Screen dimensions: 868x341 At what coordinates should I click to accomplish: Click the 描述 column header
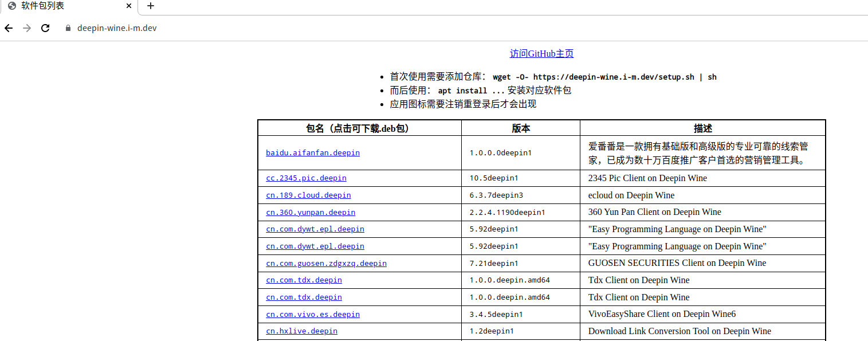point(703,128)
